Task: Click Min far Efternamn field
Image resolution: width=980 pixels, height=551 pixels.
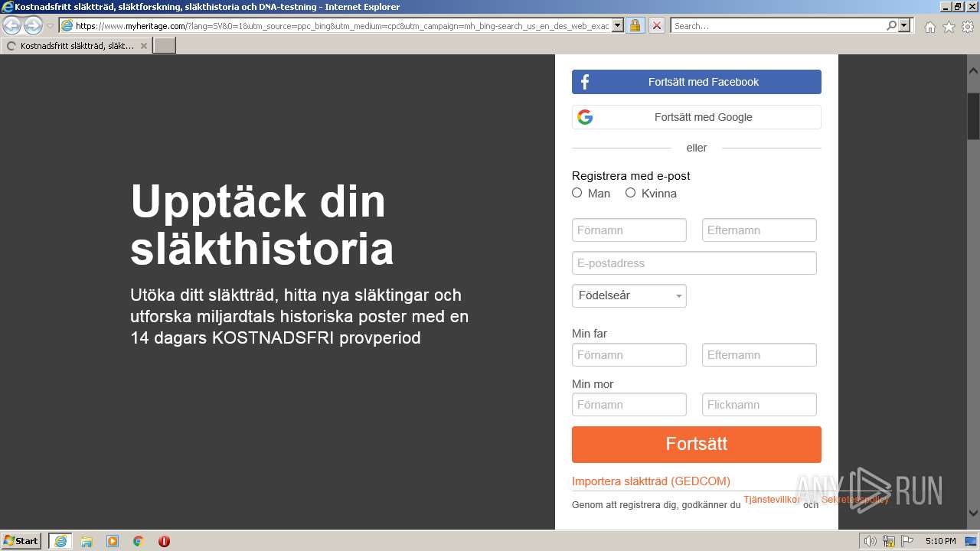Action: (759, 354)
